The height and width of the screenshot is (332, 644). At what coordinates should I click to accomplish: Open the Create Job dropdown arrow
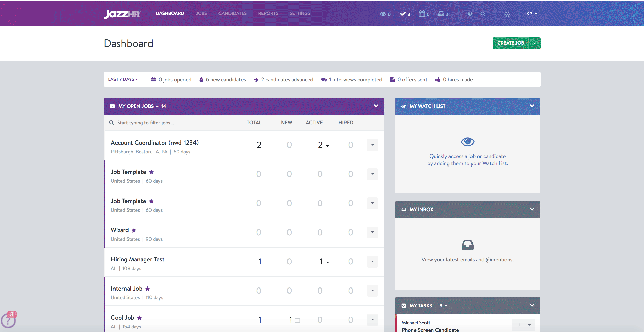point(535,43)
